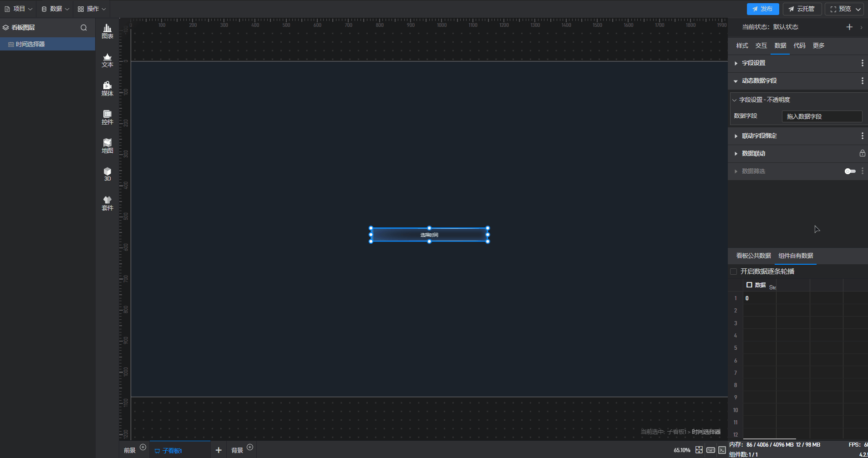Click the plus circle next to 背景
Screen dimensions: 868x458
(x=250, y=448)
